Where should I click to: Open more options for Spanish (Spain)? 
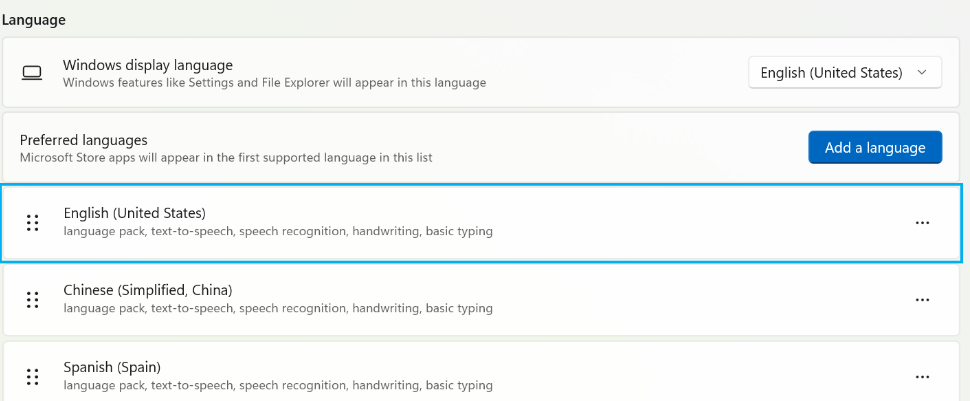tap(922, 377)
